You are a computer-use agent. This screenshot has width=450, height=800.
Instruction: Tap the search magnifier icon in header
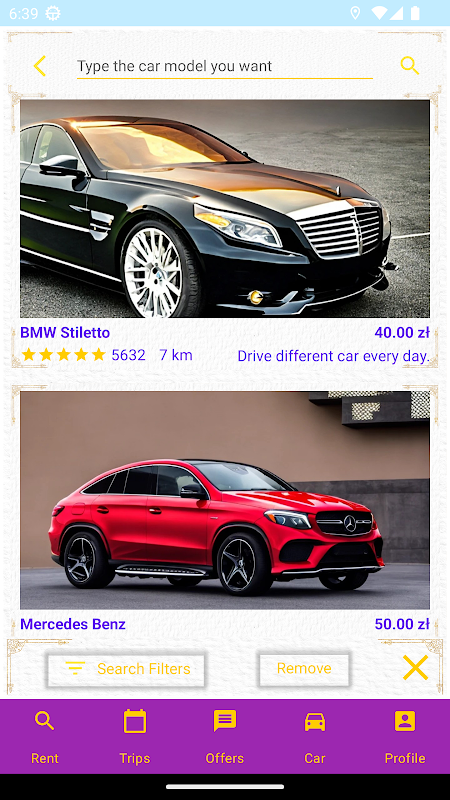[x=410, y=66]
